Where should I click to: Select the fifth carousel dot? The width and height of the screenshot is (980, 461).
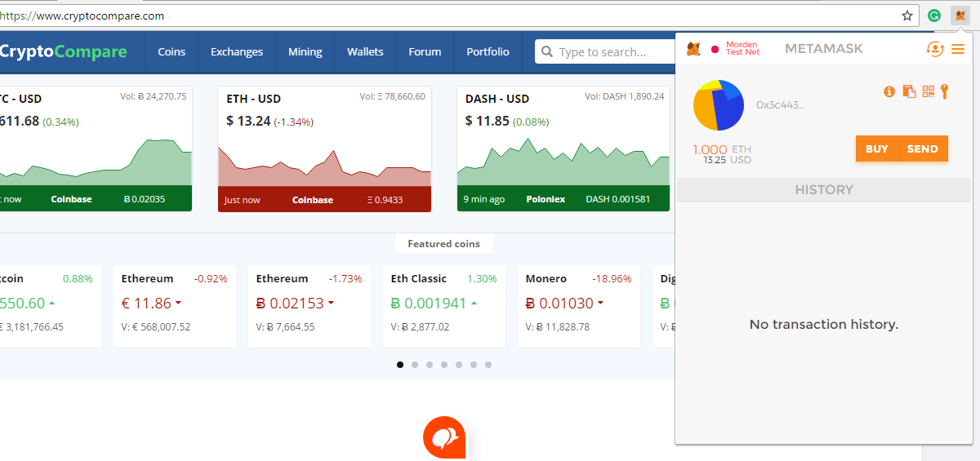459,365
